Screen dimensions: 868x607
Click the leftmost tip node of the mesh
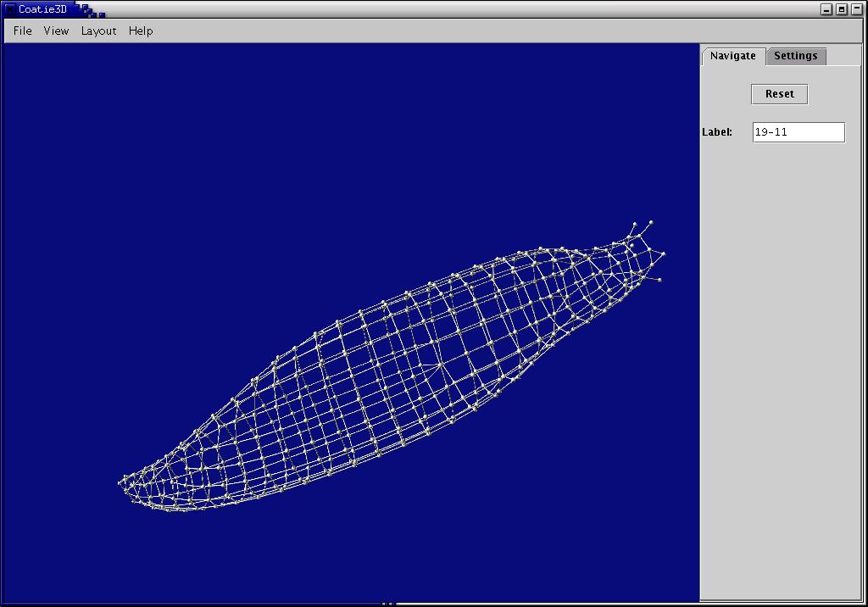(120, 483)
